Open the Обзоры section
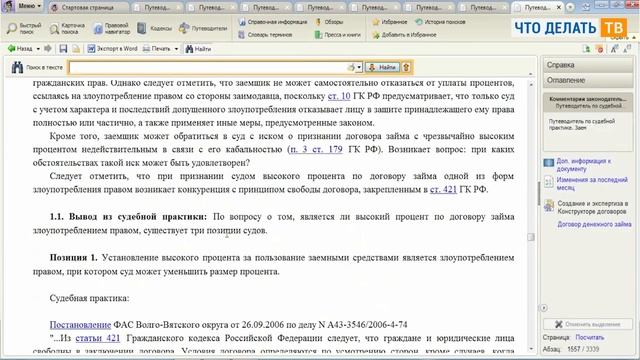Viewport: 640px width, 360px height. [329, 22]
